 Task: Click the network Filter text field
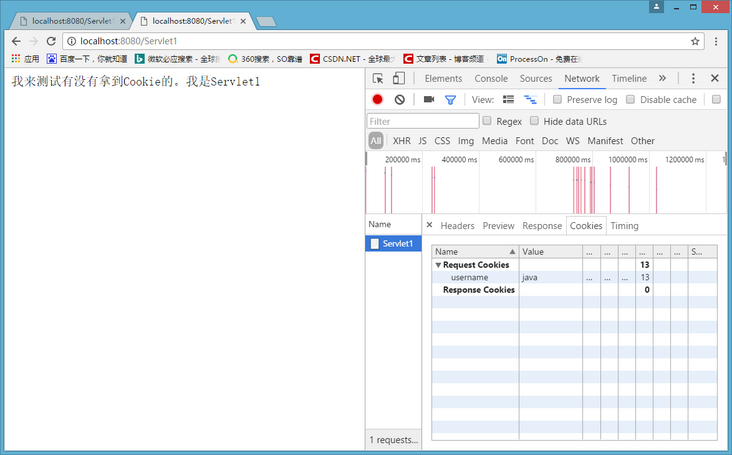(x=423, y=121)
